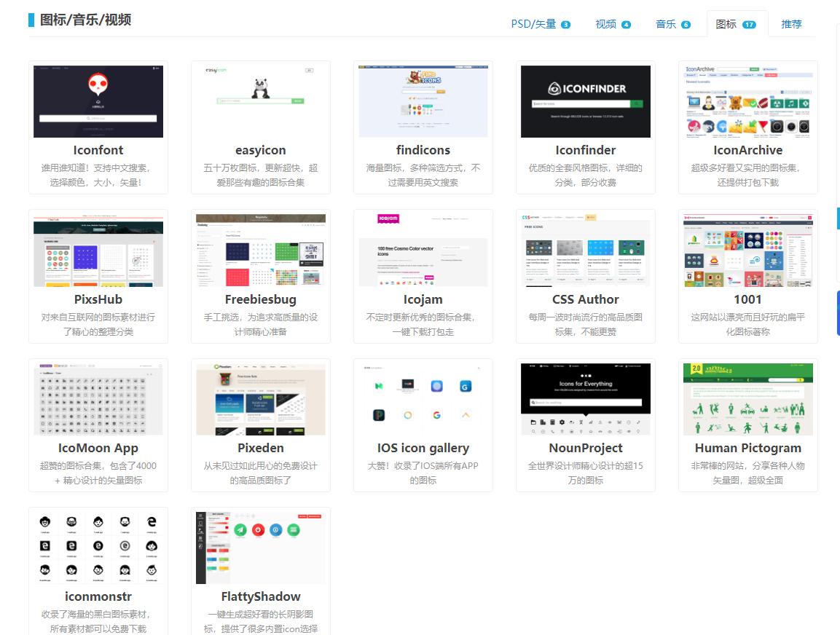The height and width of the screenshot is (635, 840).
Task: Click the IOS icon gallery preview image
Action: [x=423, y=398]
